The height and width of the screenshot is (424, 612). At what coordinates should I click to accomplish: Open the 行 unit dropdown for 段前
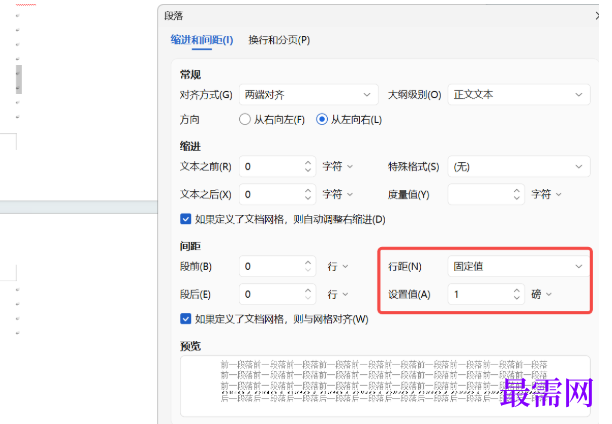(338, 266)
